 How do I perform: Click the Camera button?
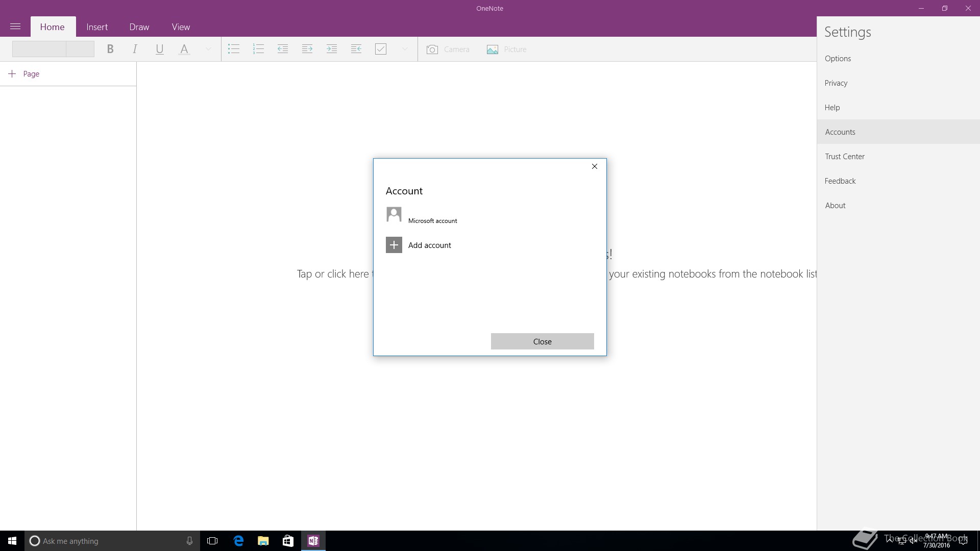[448, 49]
